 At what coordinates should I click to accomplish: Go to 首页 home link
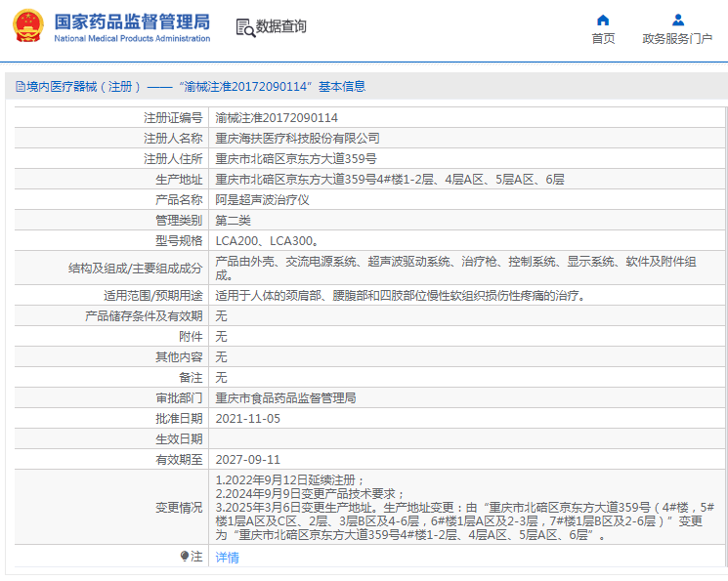(x=603, y=38)
